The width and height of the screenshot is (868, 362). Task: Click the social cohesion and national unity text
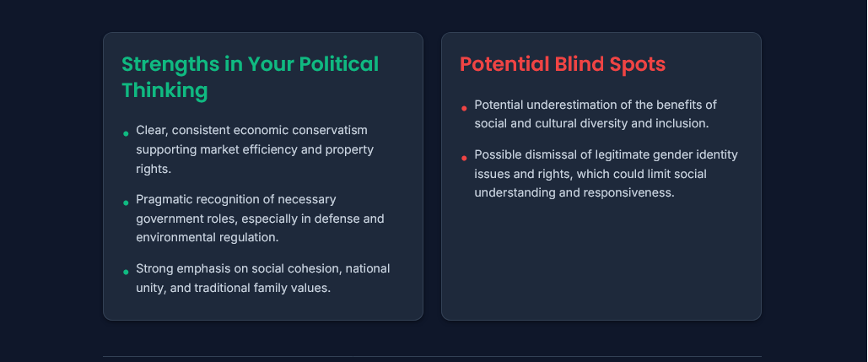point(263,278)
